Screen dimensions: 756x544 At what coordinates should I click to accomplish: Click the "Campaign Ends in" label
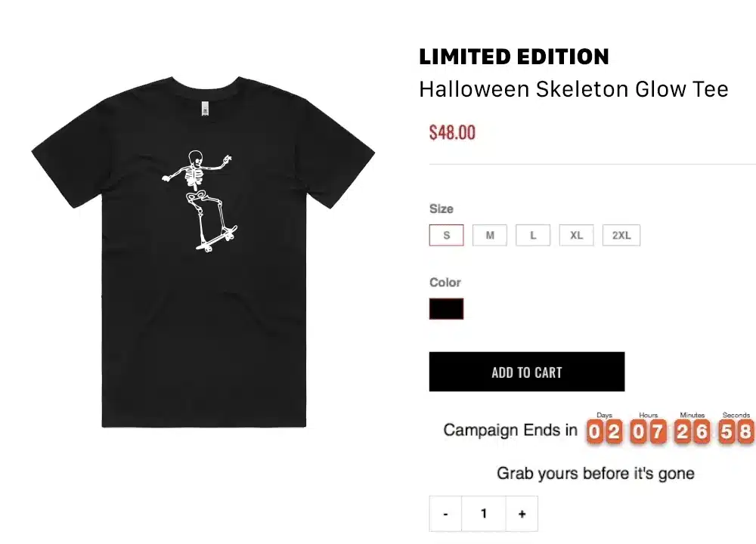point(510,431)
